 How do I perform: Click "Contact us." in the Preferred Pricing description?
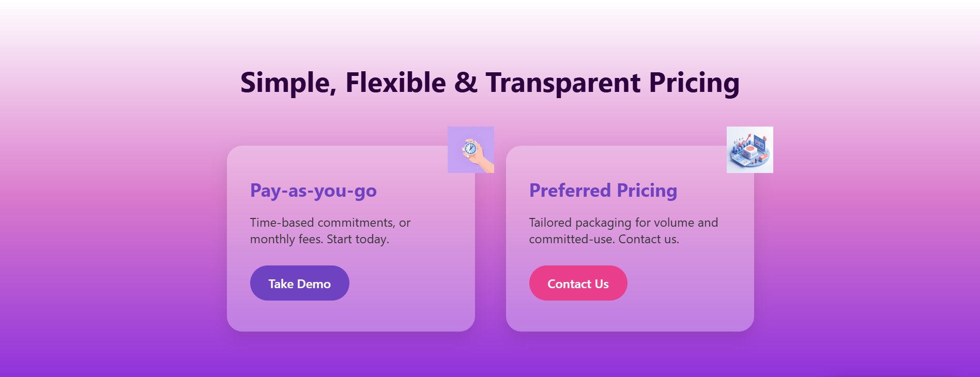(x=649, y=239)
